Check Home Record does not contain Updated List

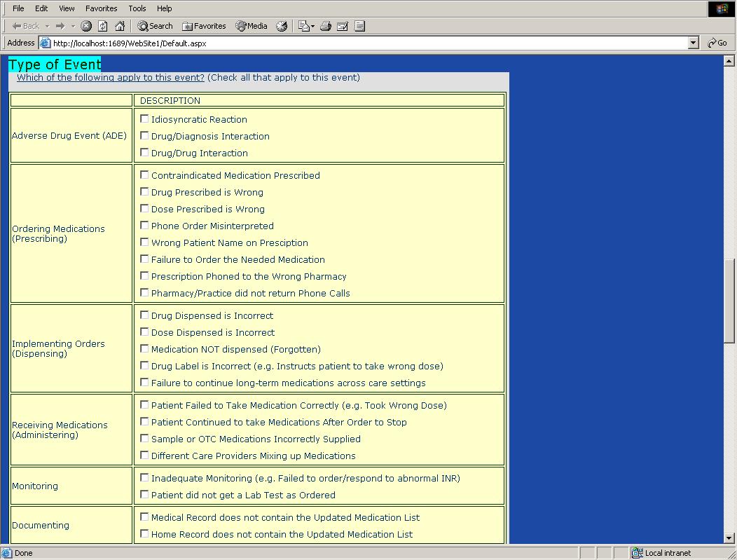tap(144, 533)
